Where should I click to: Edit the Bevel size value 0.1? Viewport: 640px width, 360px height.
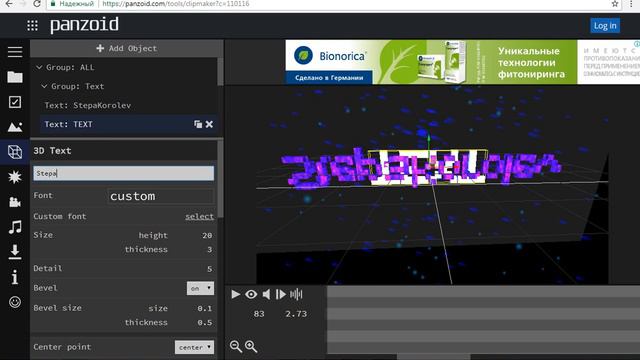pyautogui.click(x=204, y=309)
